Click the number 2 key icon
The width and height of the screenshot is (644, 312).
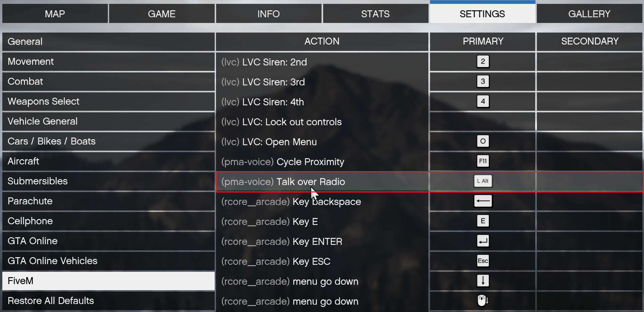click(x=483, y=61)
